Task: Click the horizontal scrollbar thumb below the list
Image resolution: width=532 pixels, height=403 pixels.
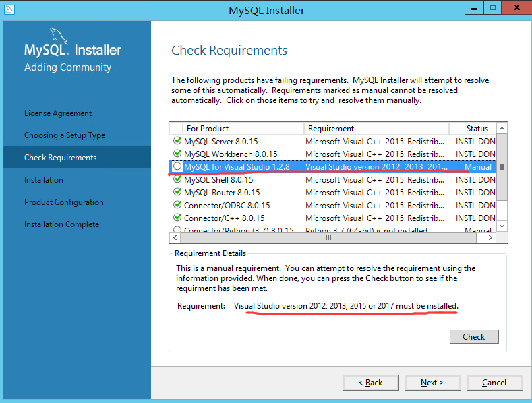Action: [x=328, y=237]
